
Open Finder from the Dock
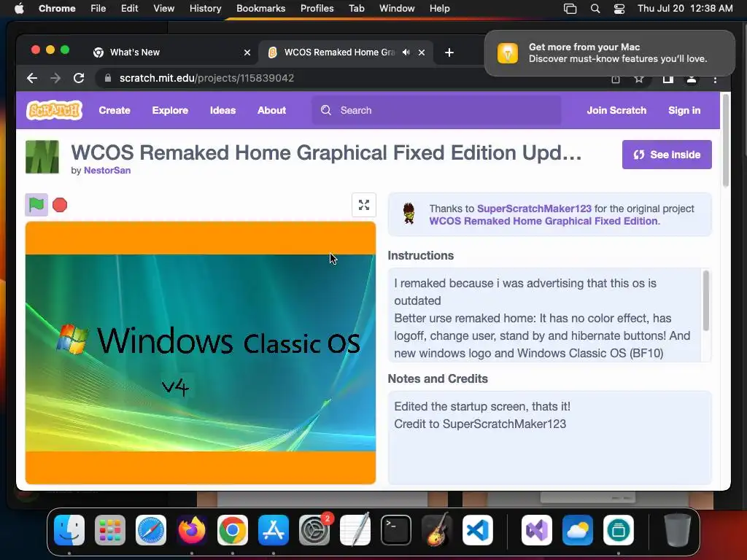(69, 530)
